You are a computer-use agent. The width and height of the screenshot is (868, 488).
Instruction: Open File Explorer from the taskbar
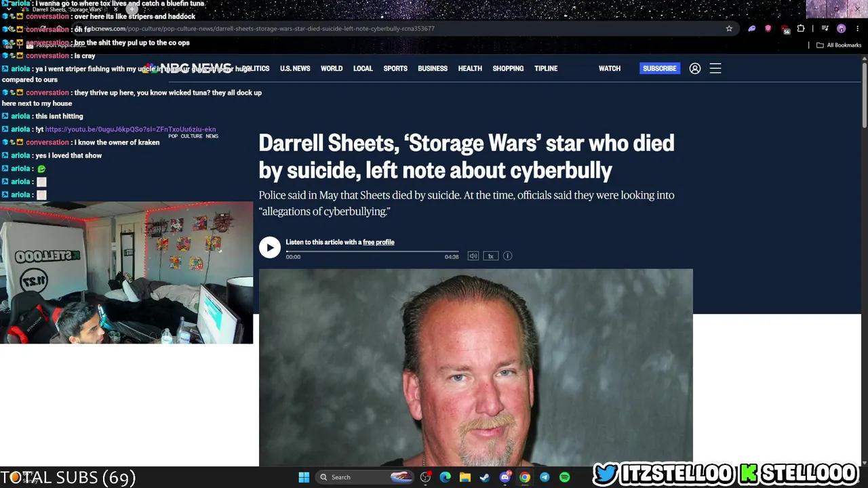pyautogui.click(x=465, y=477)
